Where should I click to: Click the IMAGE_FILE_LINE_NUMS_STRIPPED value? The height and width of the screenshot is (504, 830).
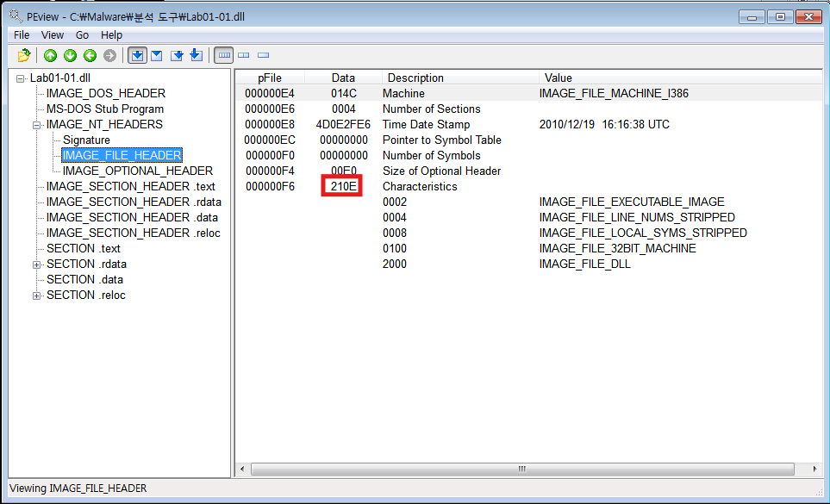(x=637, y=217)
